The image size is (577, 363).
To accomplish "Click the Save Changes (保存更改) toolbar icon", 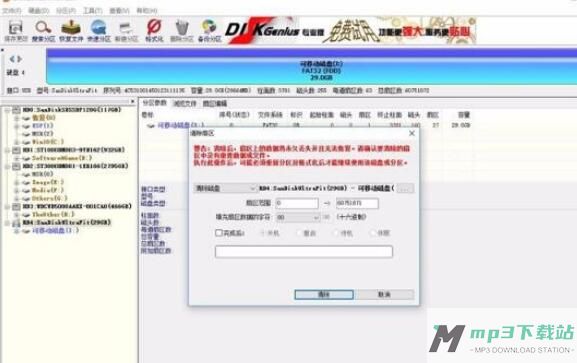I will pyautogui.click(x=15, y=28).
